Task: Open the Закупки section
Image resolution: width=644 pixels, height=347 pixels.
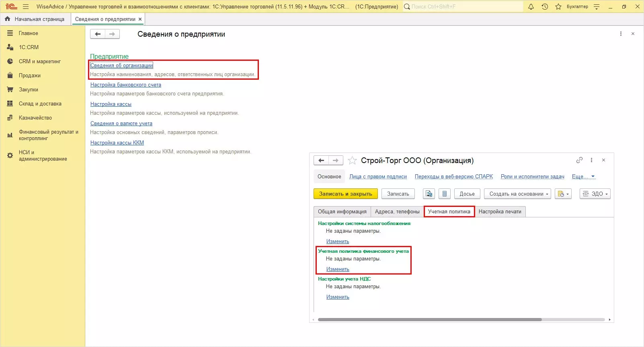Action: pos(28,89)
